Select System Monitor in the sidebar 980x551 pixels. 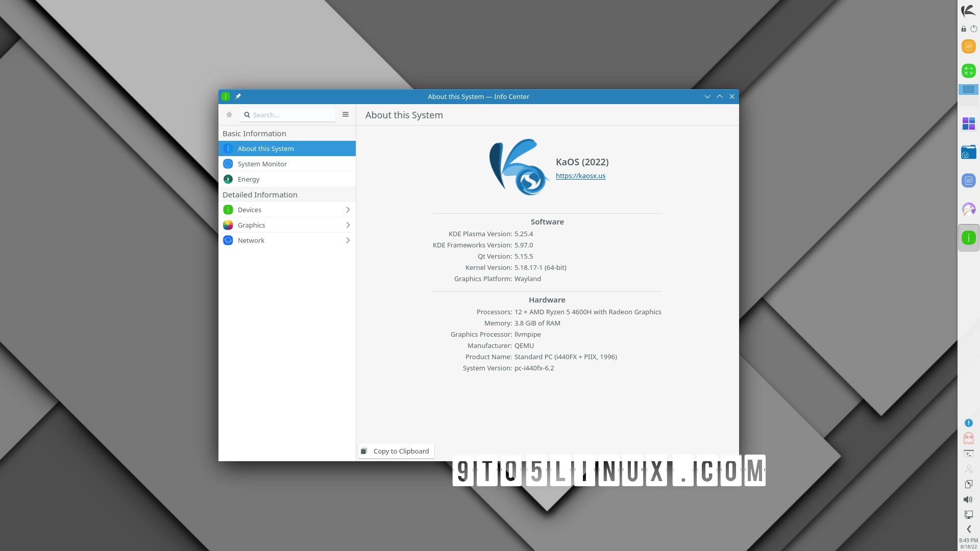pyautogui.click(x=262, y=163)
